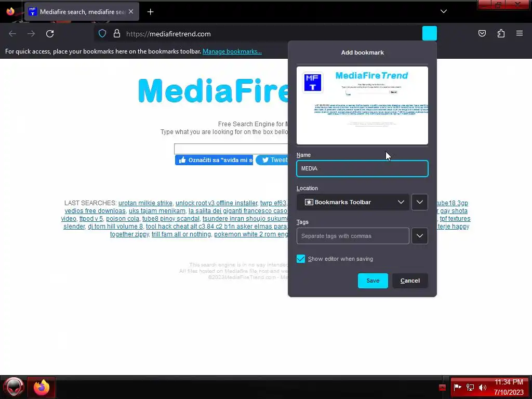Open 'vedios free downloas' link
532x399 pixels.
(95, 211)
